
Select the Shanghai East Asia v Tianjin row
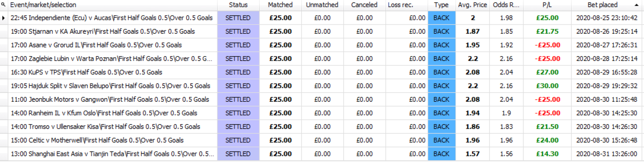point(322,154)
